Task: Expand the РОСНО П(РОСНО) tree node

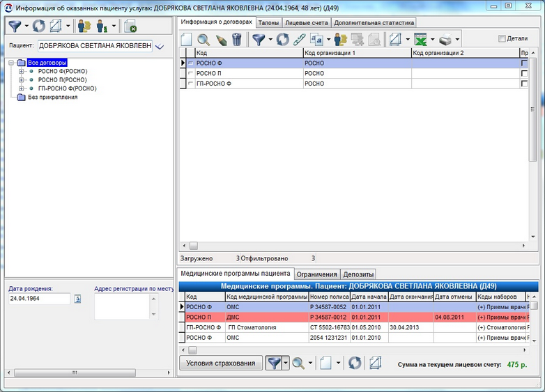Action: [21, 80]
